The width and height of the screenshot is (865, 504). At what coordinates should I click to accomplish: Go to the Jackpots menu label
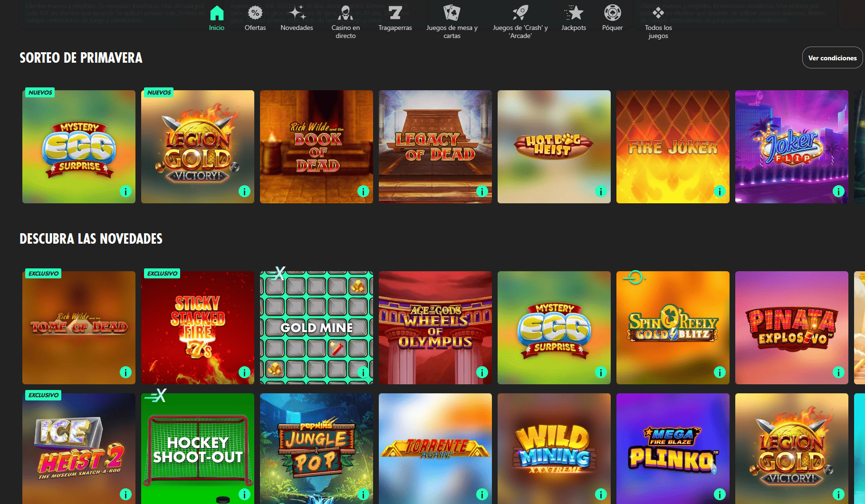coord(574,28)
